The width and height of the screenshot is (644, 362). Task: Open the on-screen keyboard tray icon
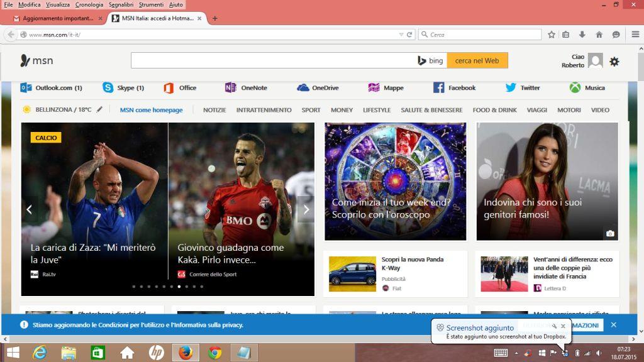[501, 353]
